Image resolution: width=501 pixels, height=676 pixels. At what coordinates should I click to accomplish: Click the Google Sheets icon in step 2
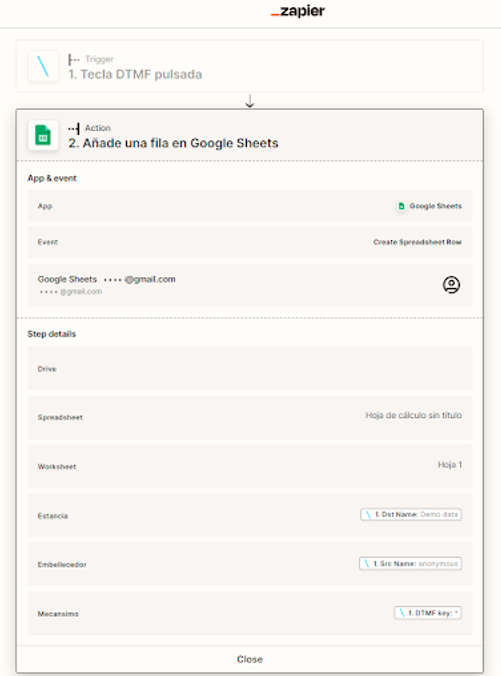tap(43, 135)
